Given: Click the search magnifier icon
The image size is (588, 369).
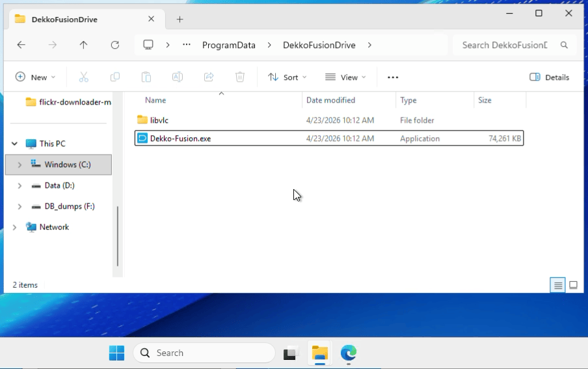Looking at the screenshot, I should (564, 45).
